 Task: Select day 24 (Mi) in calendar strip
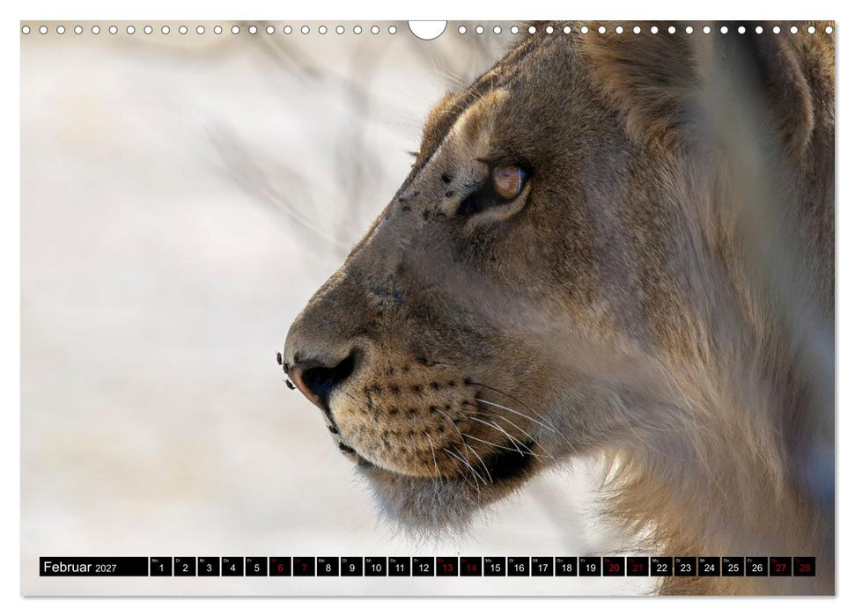(x=709, y=567)
